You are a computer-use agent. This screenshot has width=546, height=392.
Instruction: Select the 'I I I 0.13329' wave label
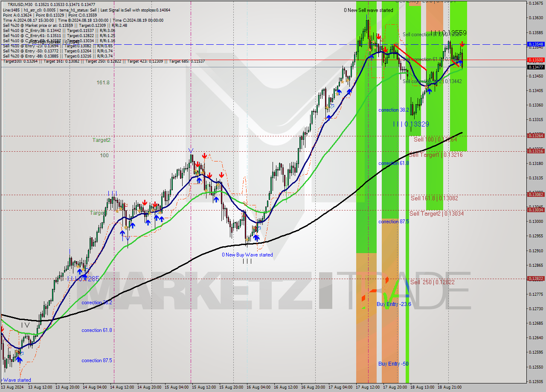coord(411,124)
